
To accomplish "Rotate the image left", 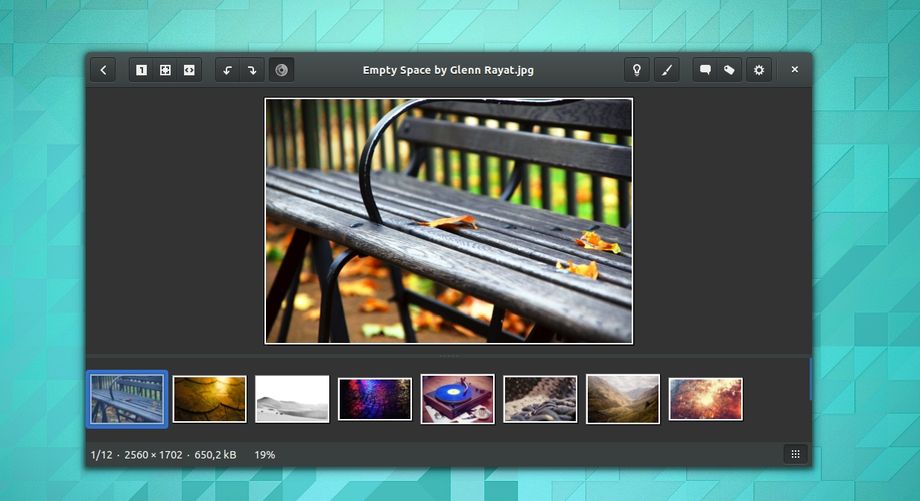I will click(228, 70).
